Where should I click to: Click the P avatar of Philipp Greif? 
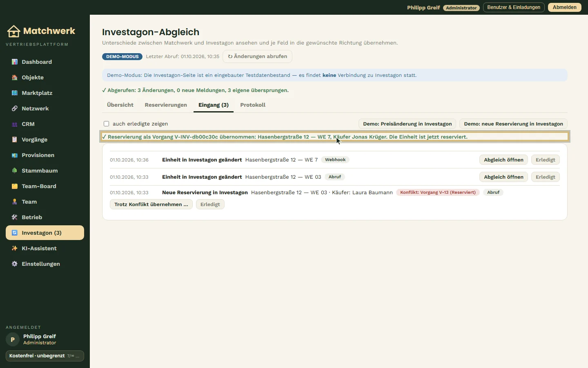[x=13, y=339]
